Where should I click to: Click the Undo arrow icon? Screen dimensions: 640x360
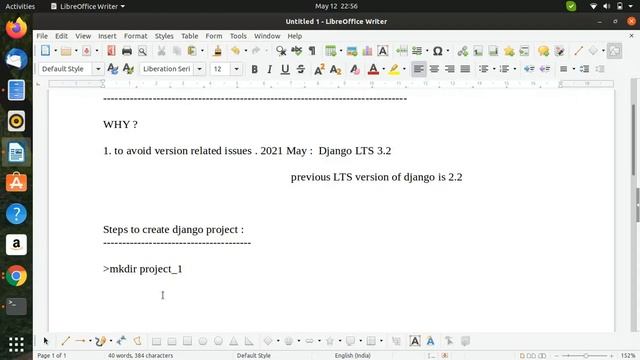pos(235,51)
